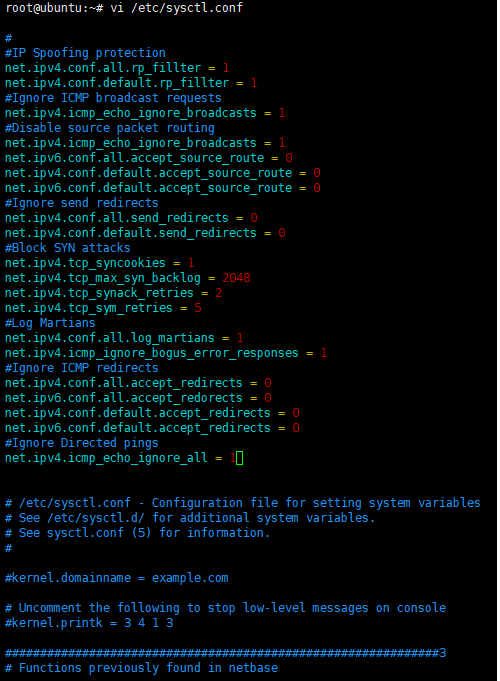Click the value 5 of tcp_sym_retries
500x681 pixels.
198,308
